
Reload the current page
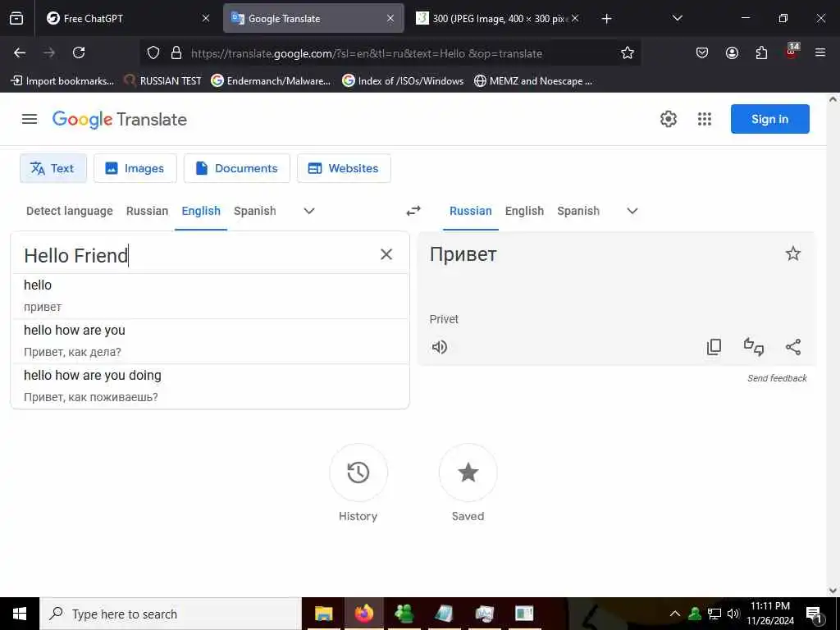[79, 52]
